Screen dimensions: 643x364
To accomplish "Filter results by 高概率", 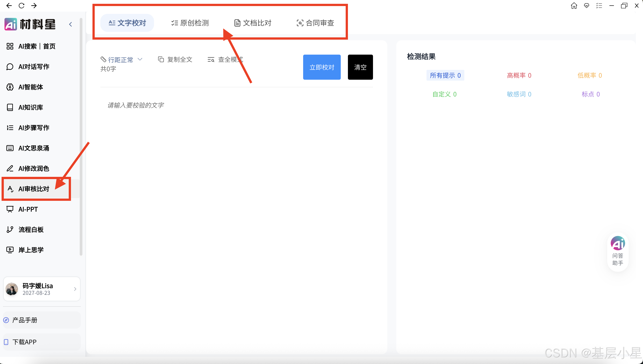I will click(519, 75).
